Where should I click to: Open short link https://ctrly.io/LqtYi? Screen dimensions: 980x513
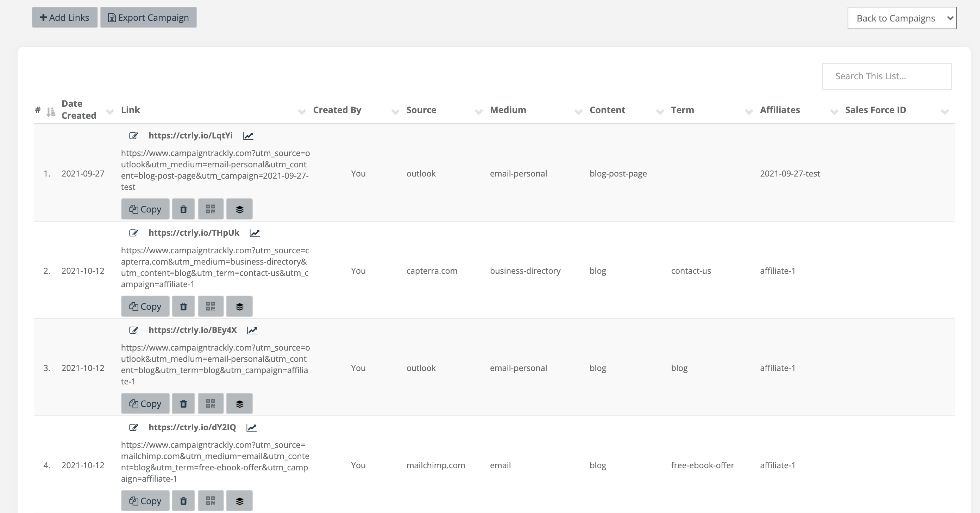pos(190,136)
